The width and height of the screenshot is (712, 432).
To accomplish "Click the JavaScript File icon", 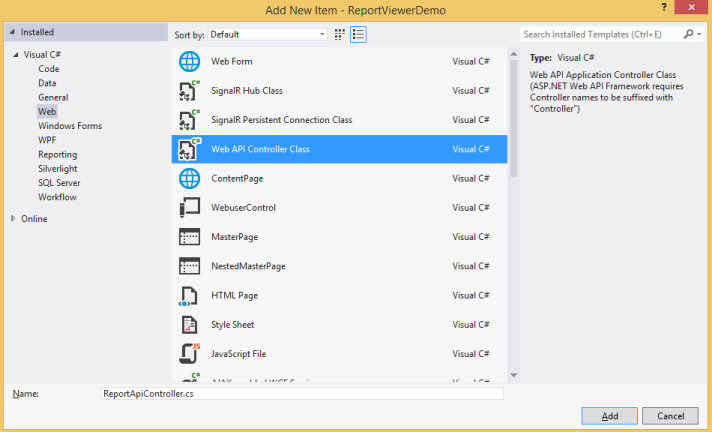I will [189, 353].
